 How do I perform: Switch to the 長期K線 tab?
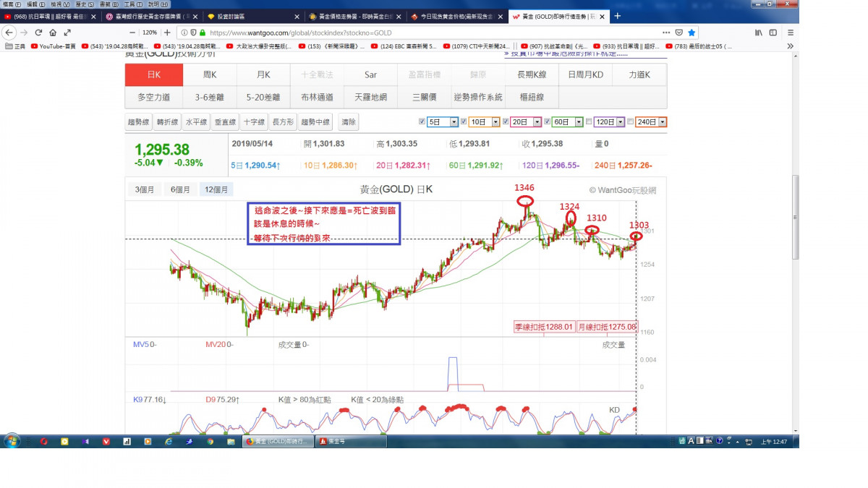532,74
